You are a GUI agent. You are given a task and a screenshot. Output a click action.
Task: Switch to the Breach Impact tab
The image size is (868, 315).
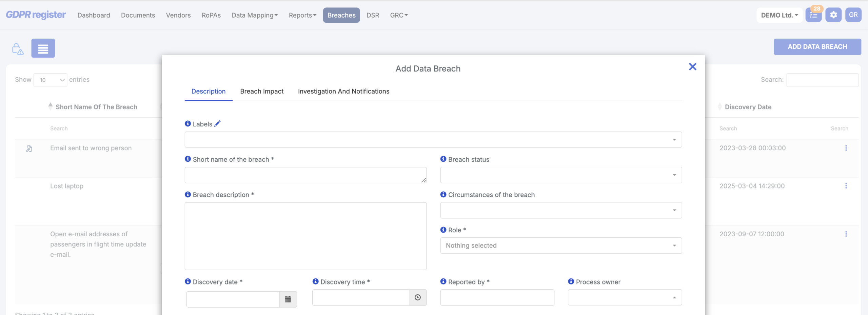coord(261,91)
